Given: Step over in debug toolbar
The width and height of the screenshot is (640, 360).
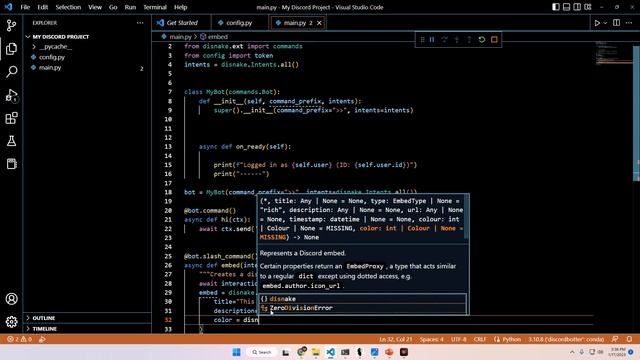Looking at the screenshot, I should (444, 40).
